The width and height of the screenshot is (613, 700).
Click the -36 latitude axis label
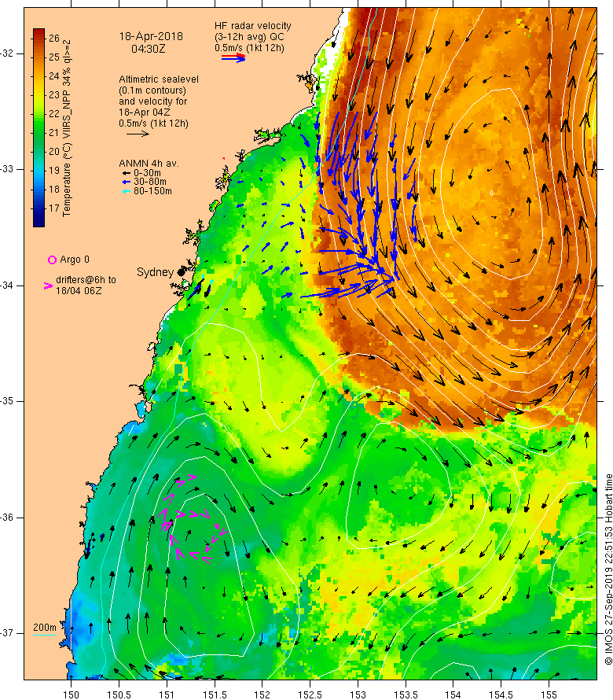(x=7, y=518)
